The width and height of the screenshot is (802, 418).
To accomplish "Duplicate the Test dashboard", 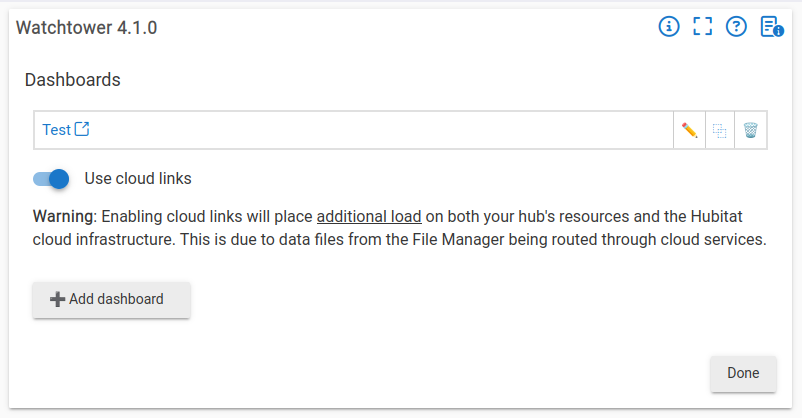I will click(x=719, y=130).
